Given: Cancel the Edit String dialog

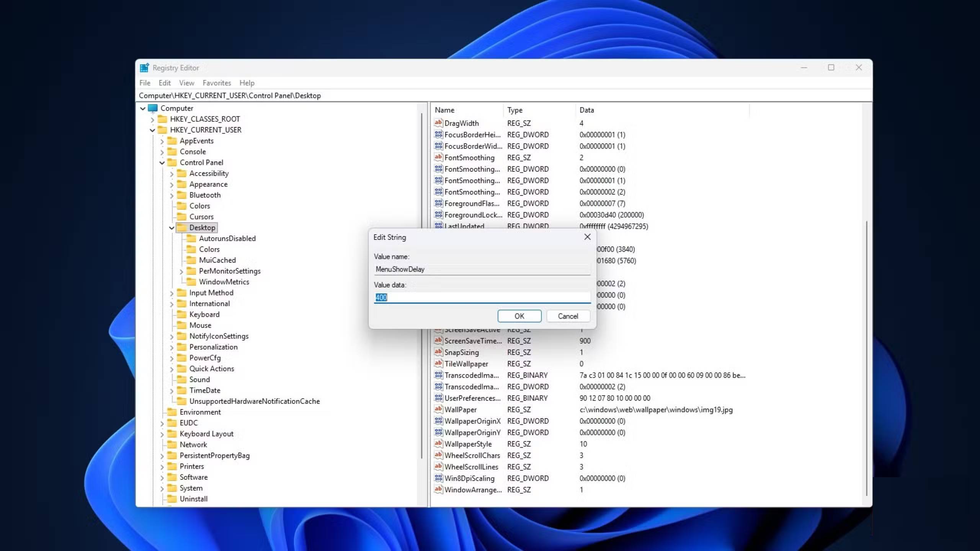Looking at the screenshot, I should (568, 316).
